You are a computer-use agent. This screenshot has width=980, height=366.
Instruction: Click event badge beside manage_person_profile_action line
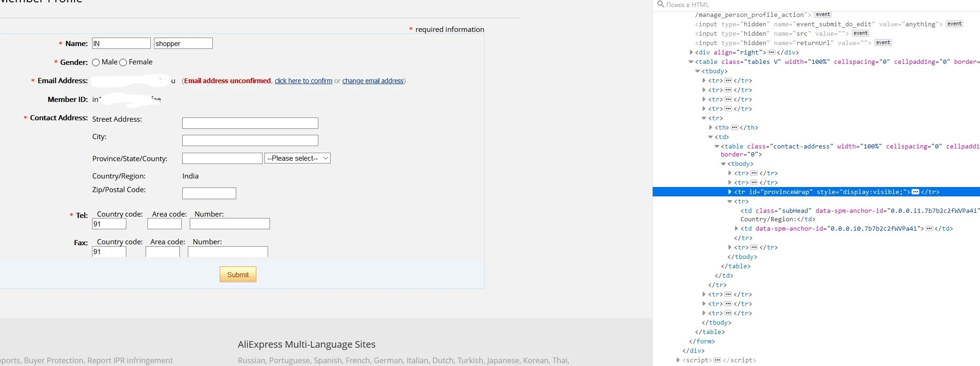pos(823,15)
